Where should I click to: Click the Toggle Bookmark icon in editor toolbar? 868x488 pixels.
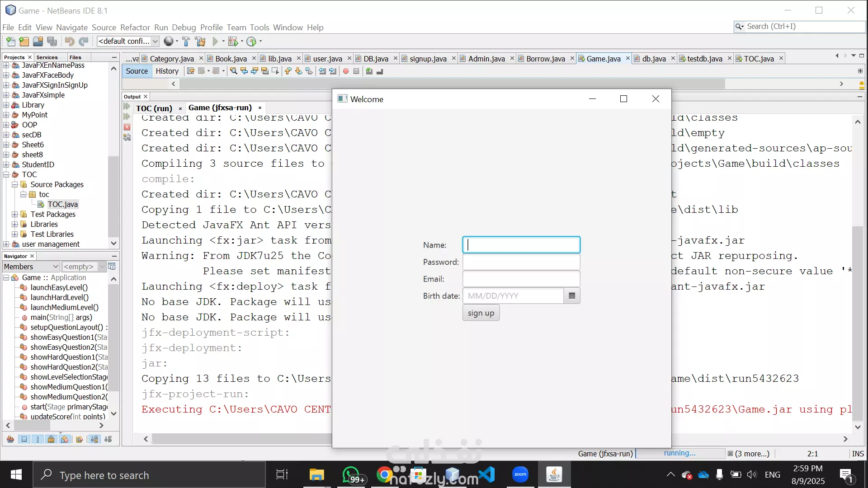pos(309,71)
